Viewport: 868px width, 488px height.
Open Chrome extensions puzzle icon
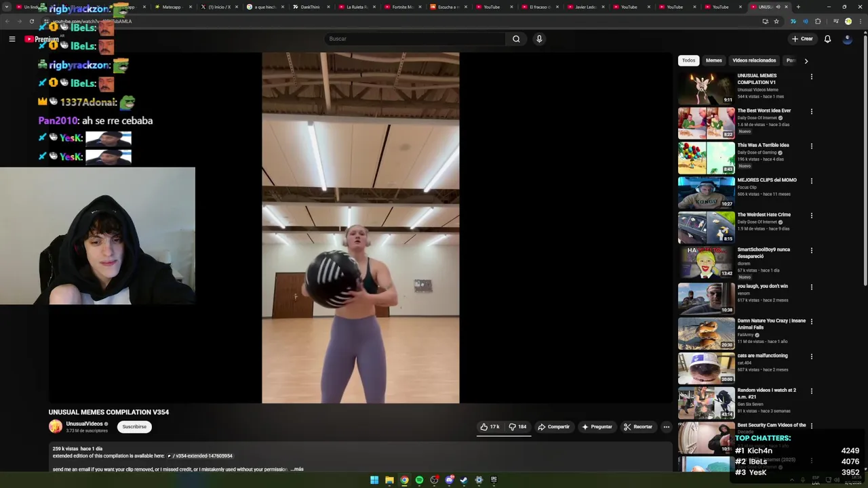click(x=818, y=21)
